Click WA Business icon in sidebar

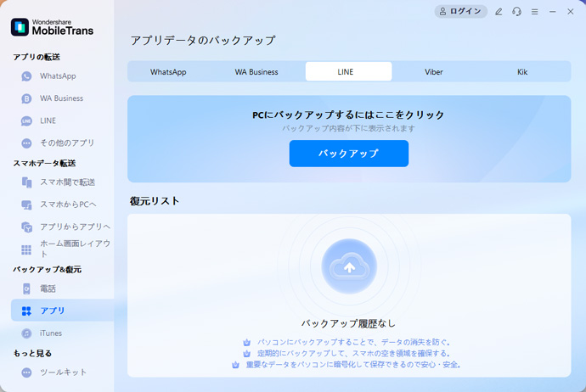26,98
